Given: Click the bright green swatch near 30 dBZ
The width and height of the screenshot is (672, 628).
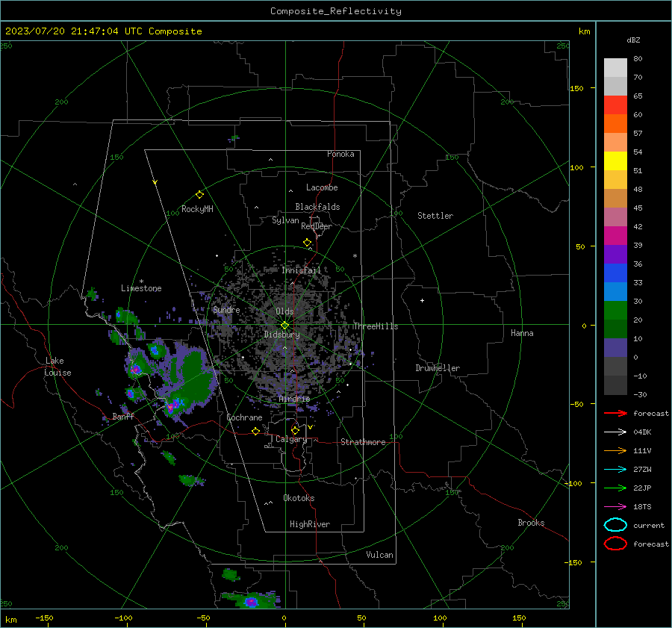Looking at the screenshot, I should 615,311.
